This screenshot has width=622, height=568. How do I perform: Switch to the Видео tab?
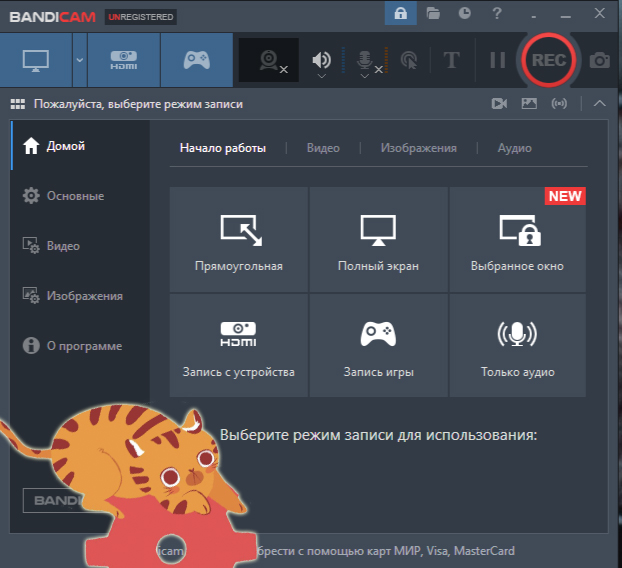click(x=323, y=148)
